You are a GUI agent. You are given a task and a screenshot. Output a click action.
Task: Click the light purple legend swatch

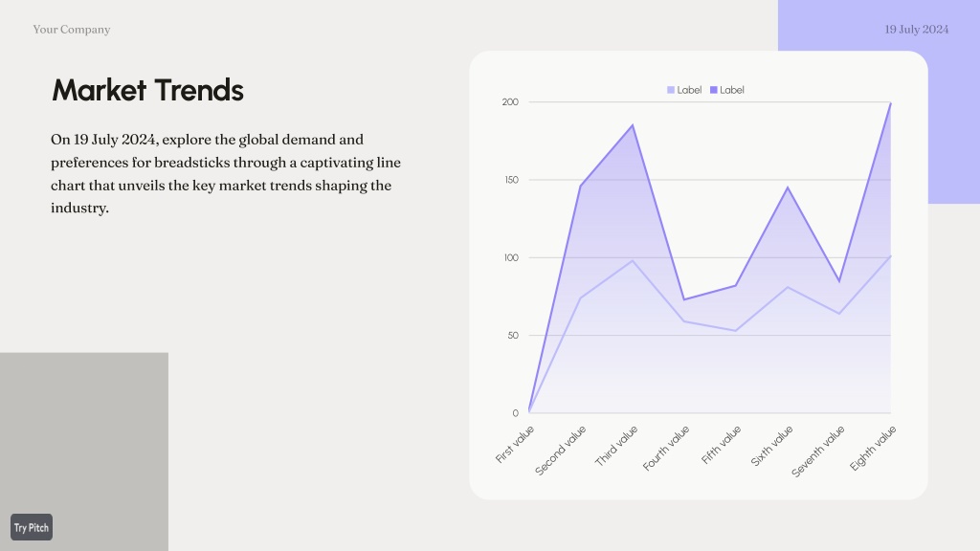point(671,90)
